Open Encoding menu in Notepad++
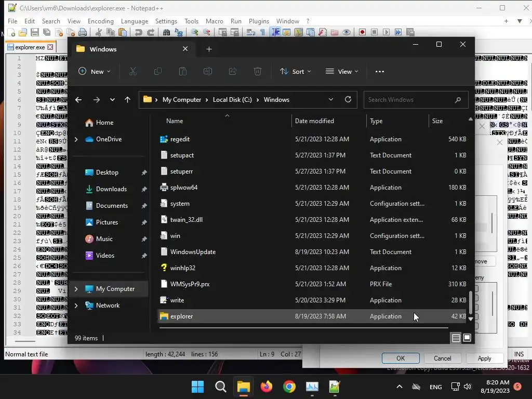 [x=101, y=21]
